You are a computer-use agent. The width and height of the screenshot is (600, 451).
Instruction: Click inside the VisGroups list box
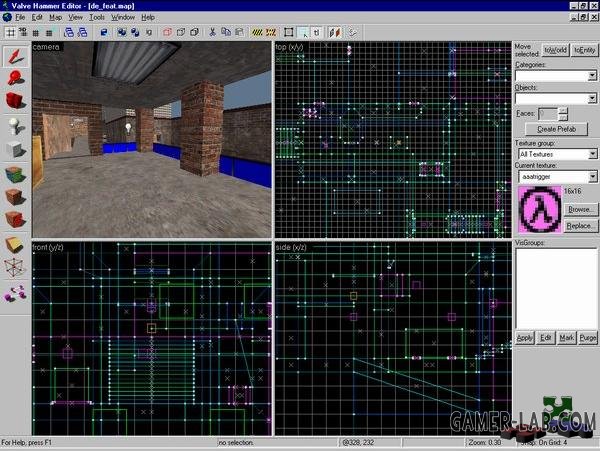tap(556, 289)
